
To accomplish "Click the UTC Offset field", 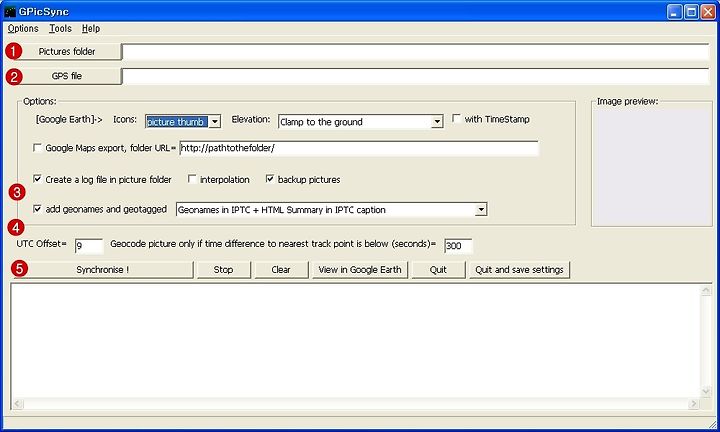I will click(x=89, y=246).
